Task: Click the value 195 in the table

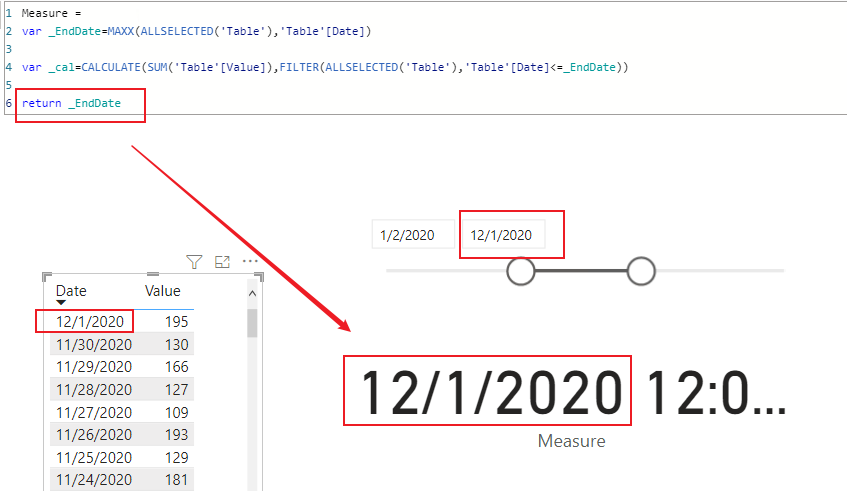Action: click(177, 321)
